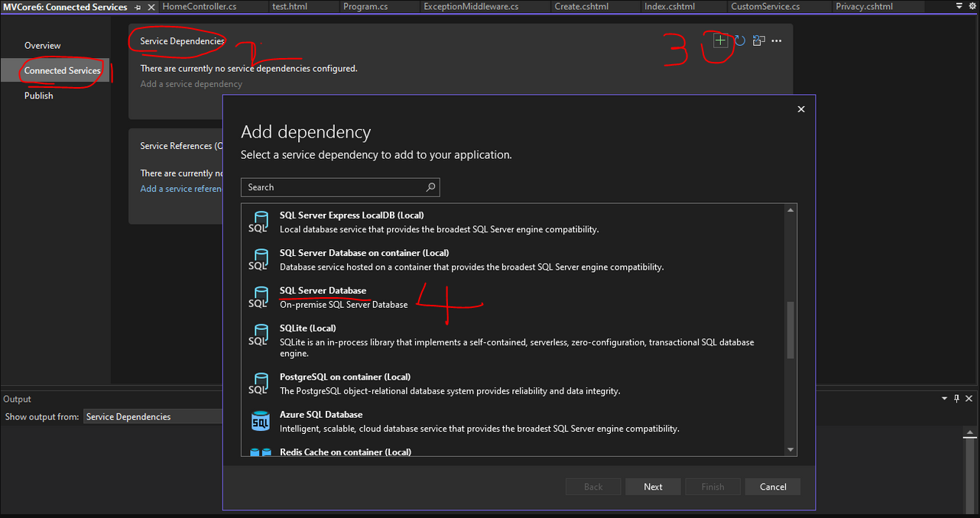980x518 pixels.
Task: Click the Output panel title
Action: pyautogui.click(x=17, y=399)
